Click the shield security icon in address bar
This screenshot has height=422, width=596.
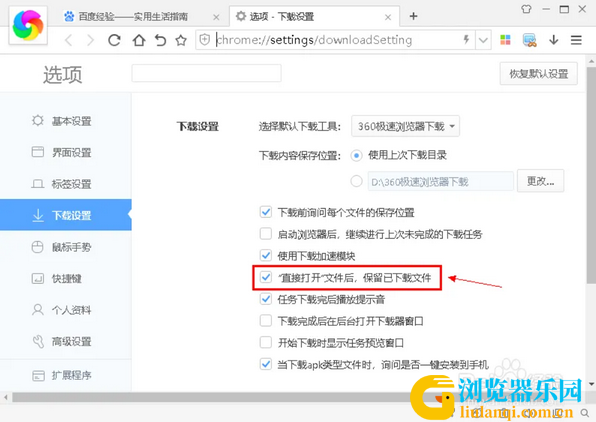point(205,40)
